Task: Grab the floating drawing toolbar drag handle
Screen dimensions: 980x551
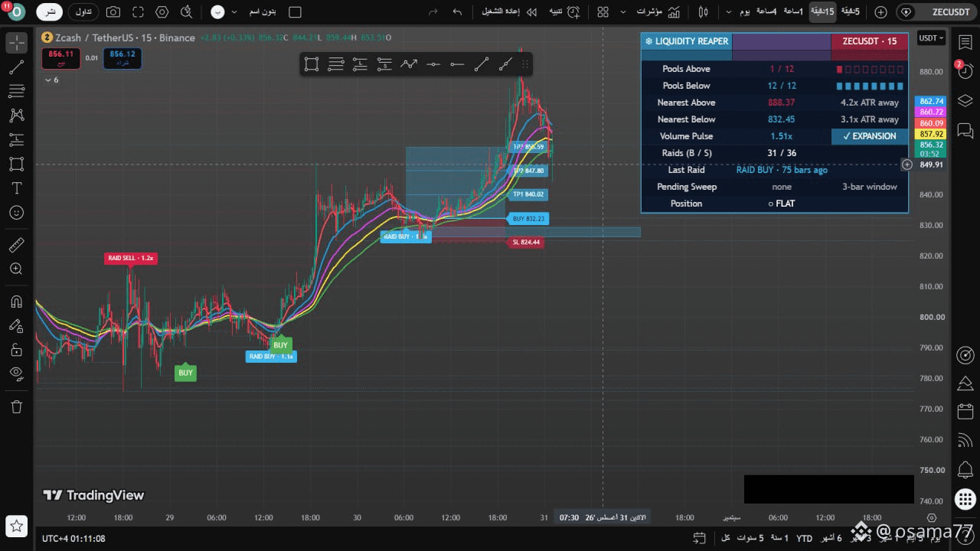Action: (x=526, y=64)
